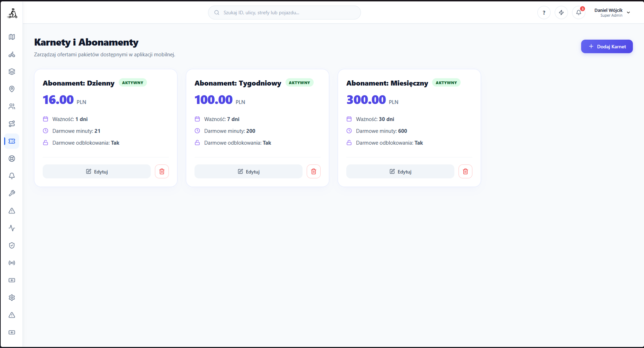Click the lightning quick actions button

[561, 13]
